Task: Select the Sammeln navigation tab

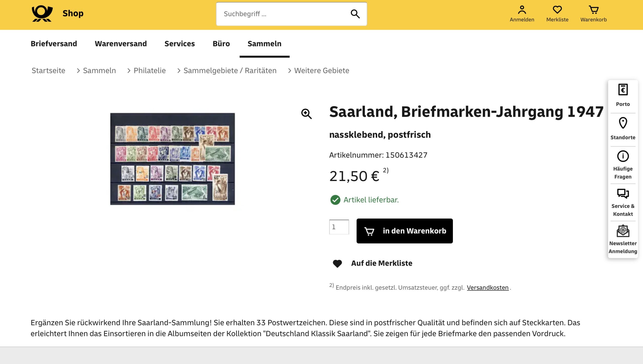Action: click(x=264, y=44)
